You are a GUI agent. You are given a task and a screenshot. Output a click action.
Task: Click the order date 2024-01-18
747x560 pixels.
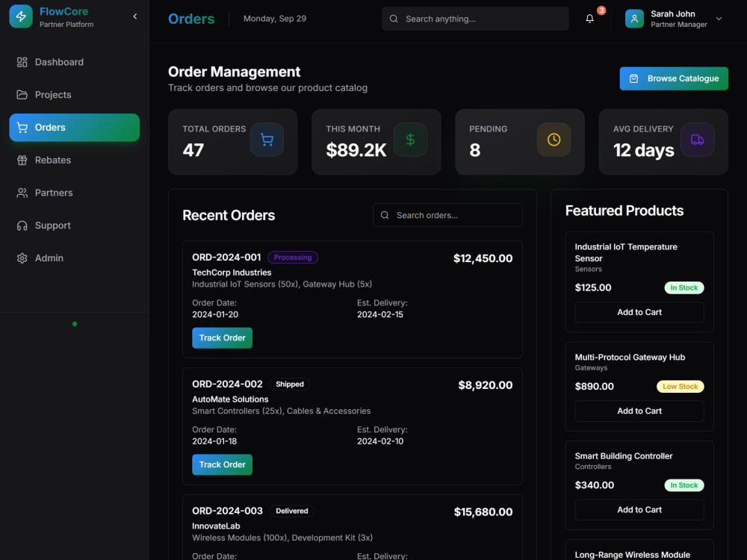214,441
